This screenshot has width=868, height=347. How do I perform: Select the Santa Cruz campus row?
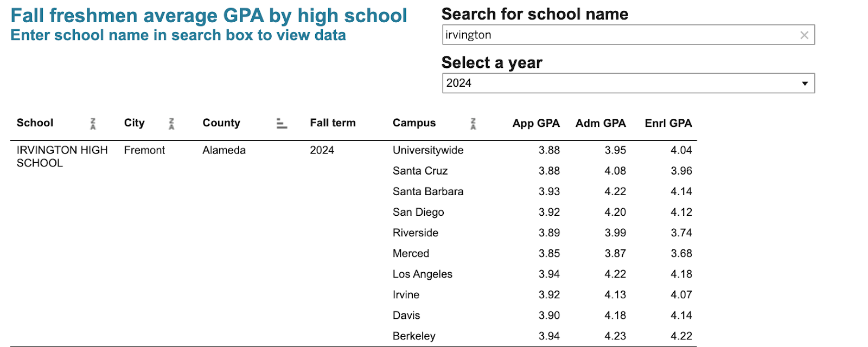(x=420, y=171)
